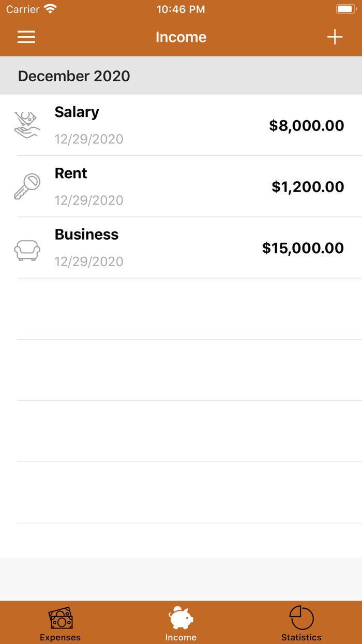Click the key icon beside Rent
362x644 pixels.
point(27,186)
